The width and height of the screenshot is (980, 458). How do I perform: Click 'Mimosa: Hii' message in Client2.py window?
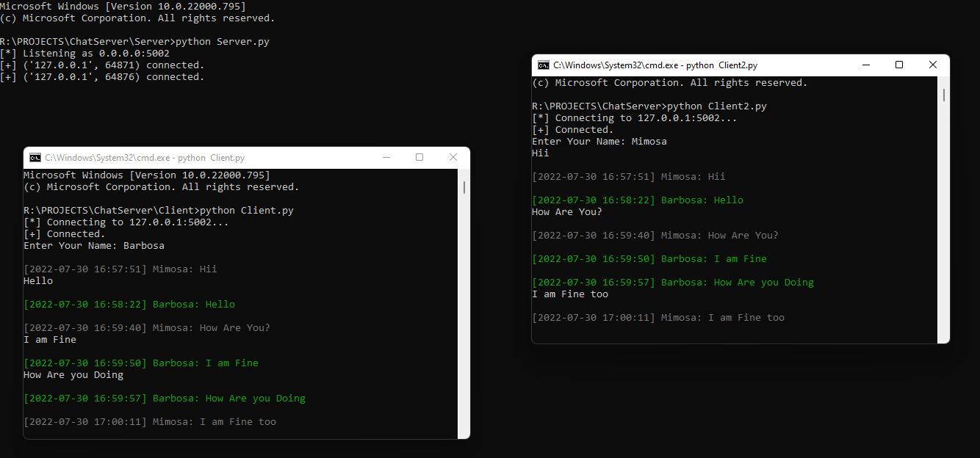click(x=629, y=177)
